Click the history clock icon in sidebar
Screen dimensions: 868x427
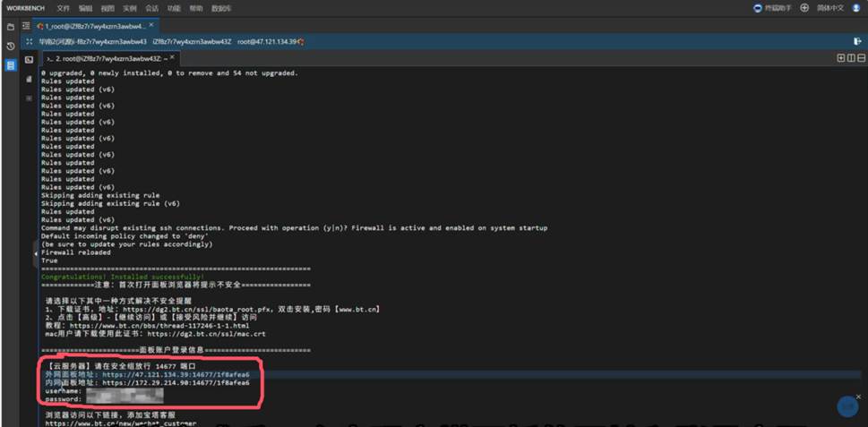[11, 46]
